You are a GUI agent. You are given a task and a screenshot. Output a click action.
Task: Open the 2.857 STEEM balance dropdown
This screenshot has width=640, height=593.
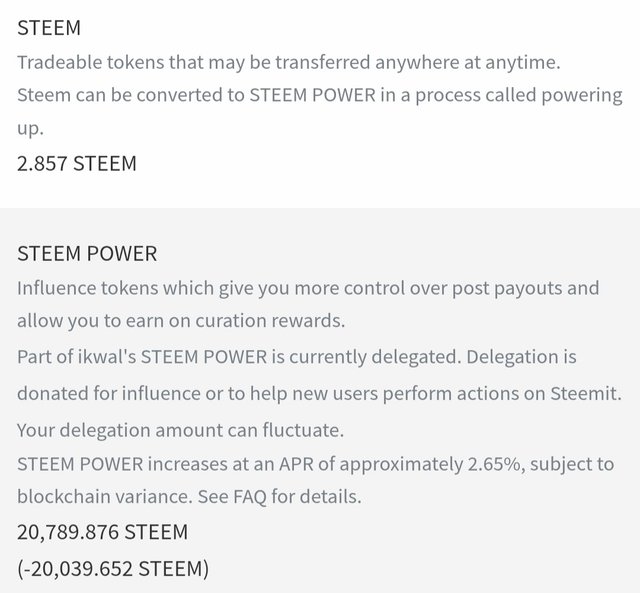pos(77,163)
